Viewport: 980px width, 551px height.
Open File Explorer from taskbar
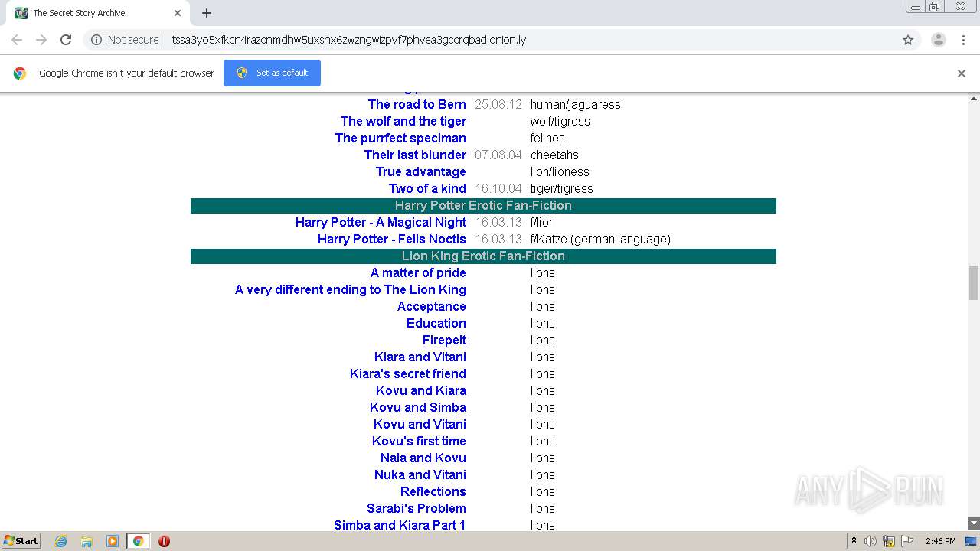[87, 541]
